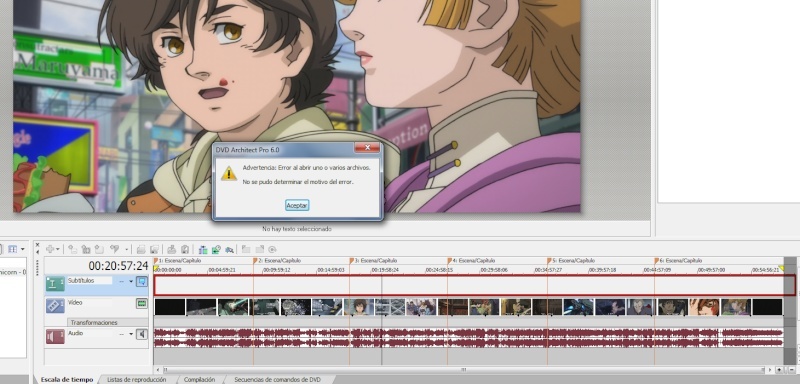This screenshot has height=384, width=800.
Task: Click the plus-shaped add track icon
Action: [x=50, y=249]
